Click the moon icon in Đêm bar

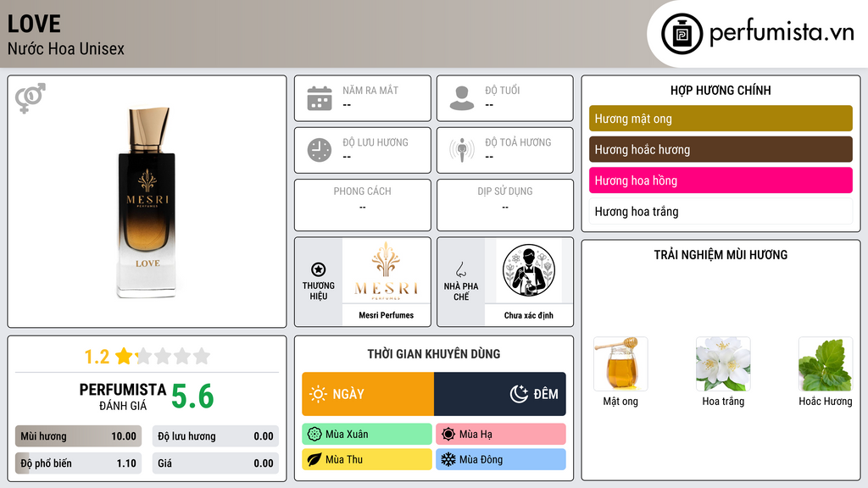[x=519, y=394]
